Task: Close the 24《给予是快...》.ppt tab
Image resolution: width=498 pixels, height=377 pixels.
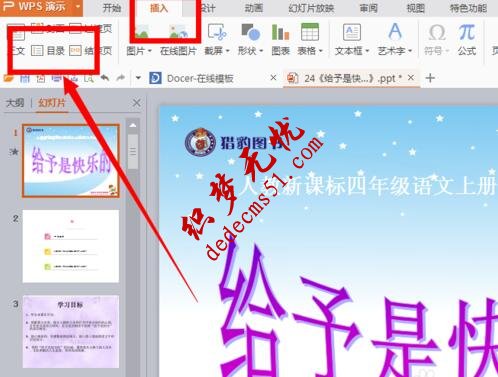Action: 411,78
